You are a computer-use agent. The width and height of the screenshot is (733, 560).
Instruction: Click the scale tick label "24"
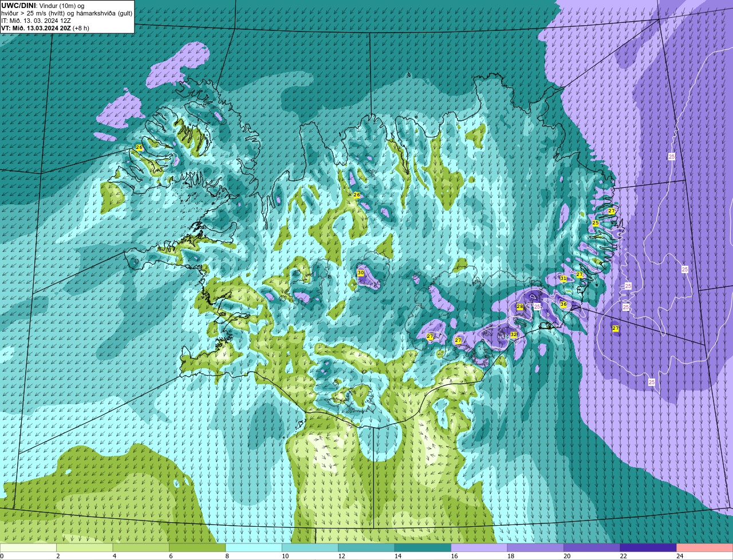(x=680, y=556)
